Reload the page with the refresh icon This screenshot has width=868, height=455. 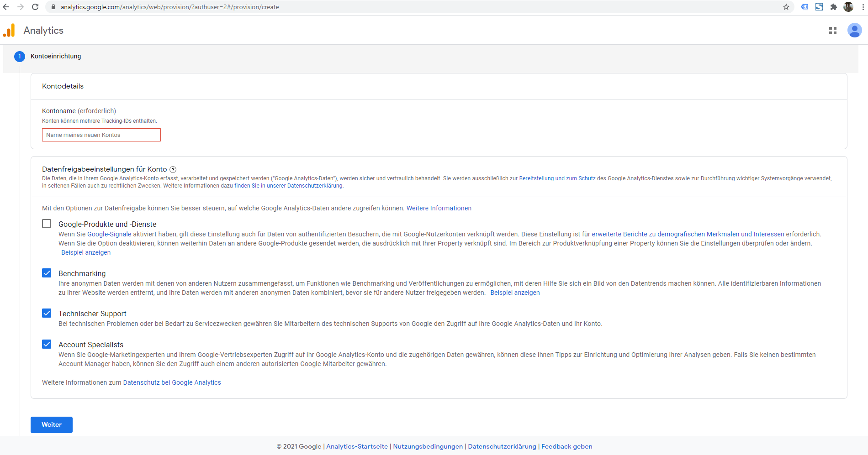35,7
